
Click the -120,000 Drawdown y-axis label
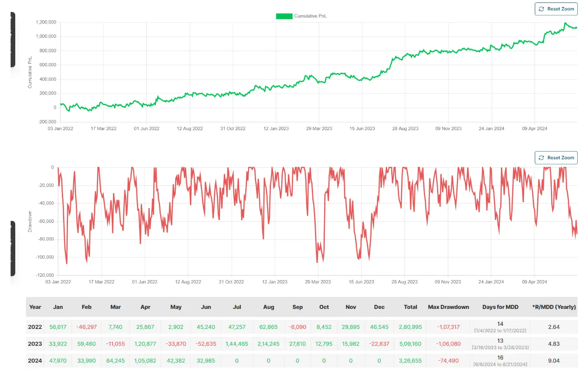(45, 275)
